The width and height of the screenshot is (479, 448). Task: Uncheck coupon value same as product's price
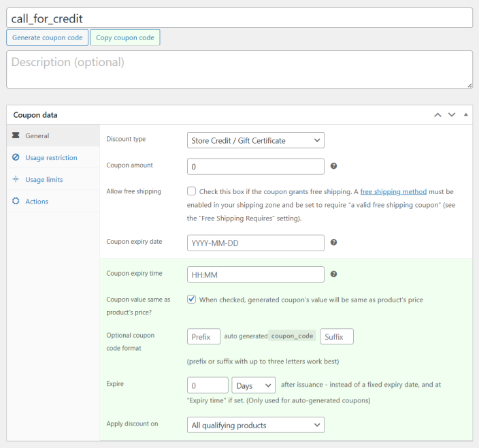[x=192, y=300]
